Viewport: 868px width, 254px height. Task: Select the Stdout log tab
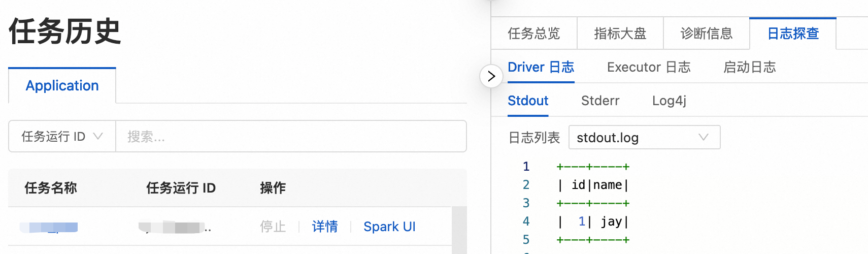(x=528, y=101)
